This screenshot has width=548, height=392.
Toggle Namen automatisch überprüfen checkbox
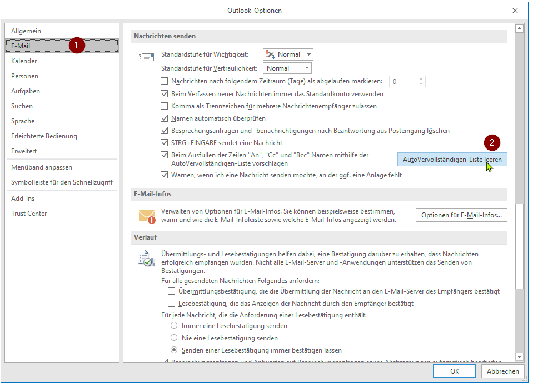click(165, 118)
